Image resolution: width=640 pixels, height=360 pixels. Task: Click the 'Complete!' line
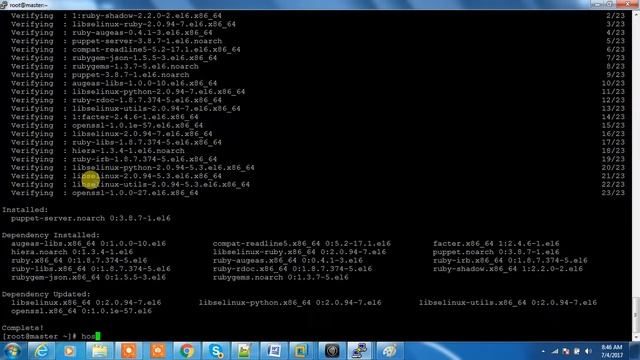point(22,328)
